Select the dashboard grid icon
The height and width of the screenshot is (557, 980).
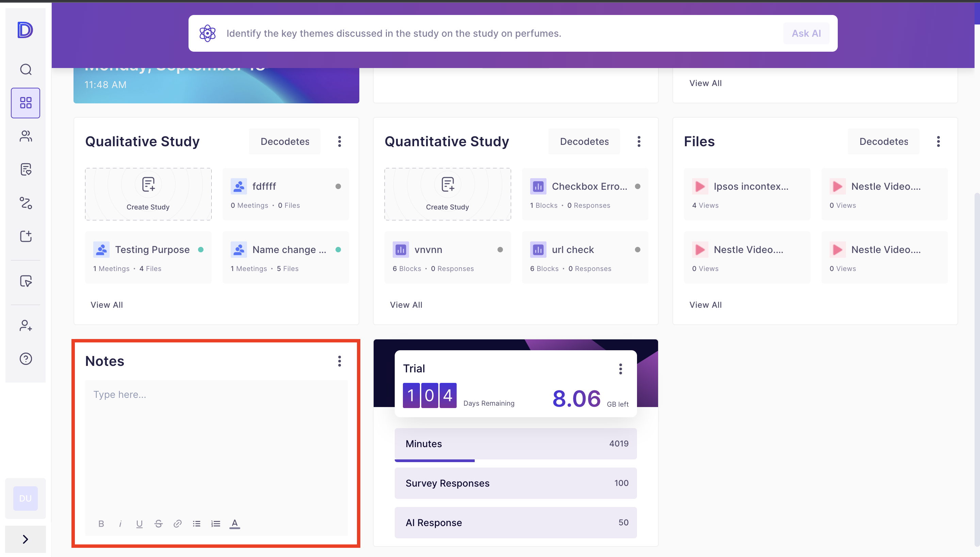click(26, 103)
